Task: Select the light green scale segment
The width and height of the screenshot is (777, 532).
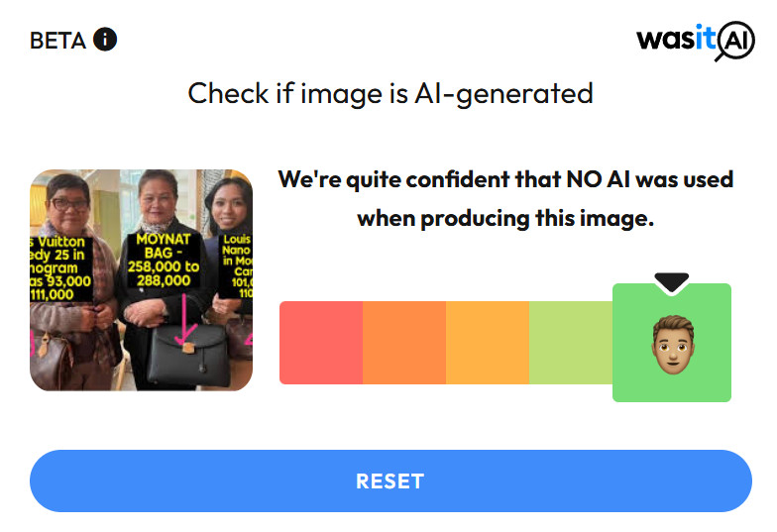Action: tap(571, 343)
